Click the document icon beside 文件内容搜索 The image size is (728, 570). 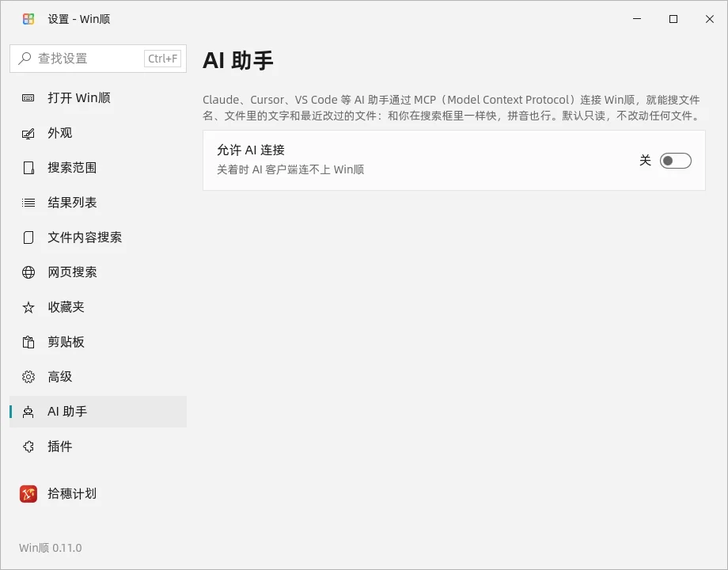click(28, 237)
